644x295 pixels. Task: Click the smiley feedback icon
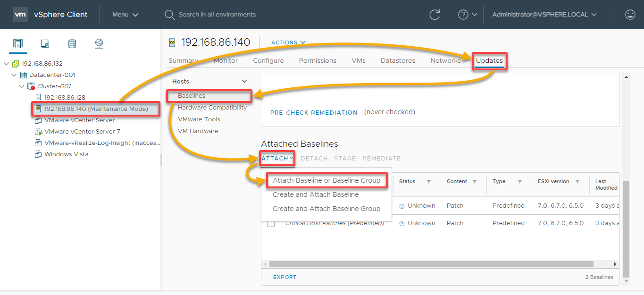[630, 15]
